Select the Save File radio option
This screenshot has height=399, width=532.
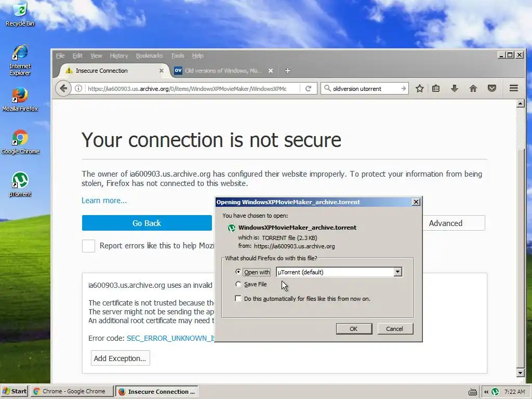(238, 284)
